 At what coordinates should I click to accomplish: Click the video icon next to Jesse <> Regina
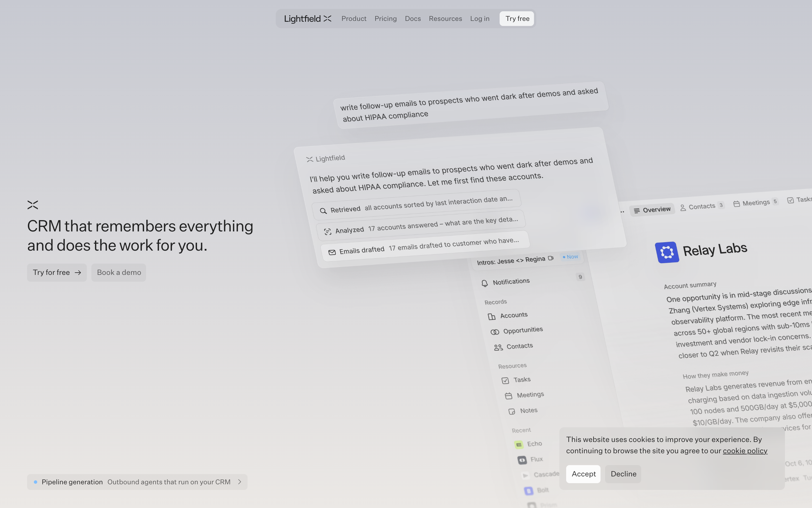pos(551,258)
